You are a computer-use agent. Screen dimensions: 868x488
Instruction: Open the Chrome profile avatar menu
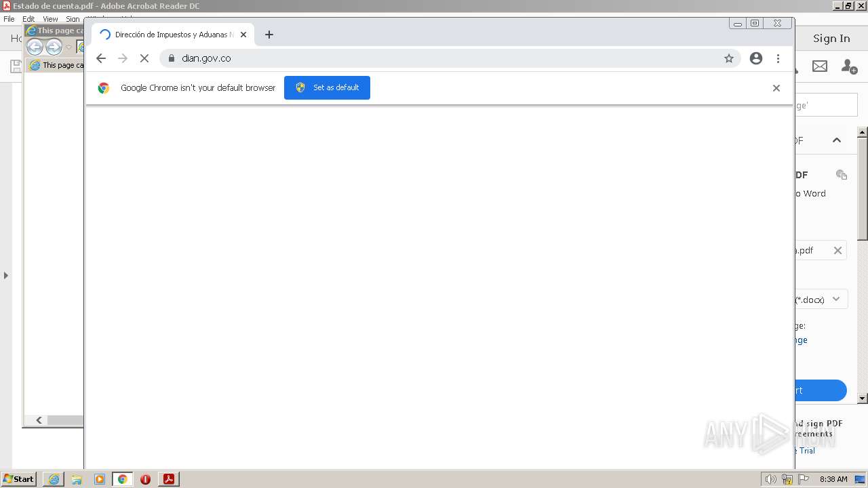(756, 58)
